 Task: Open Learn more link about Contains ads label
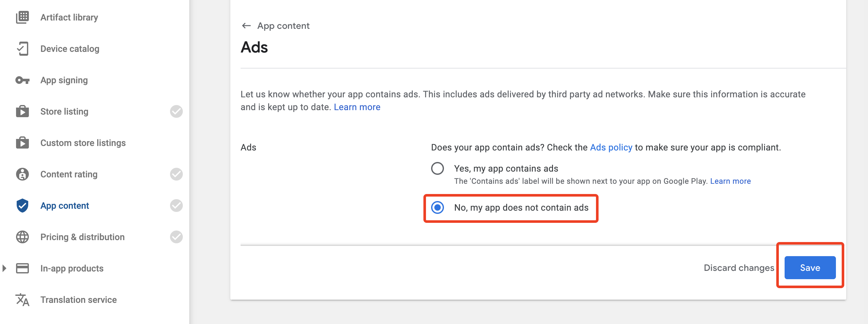(730, 181)
